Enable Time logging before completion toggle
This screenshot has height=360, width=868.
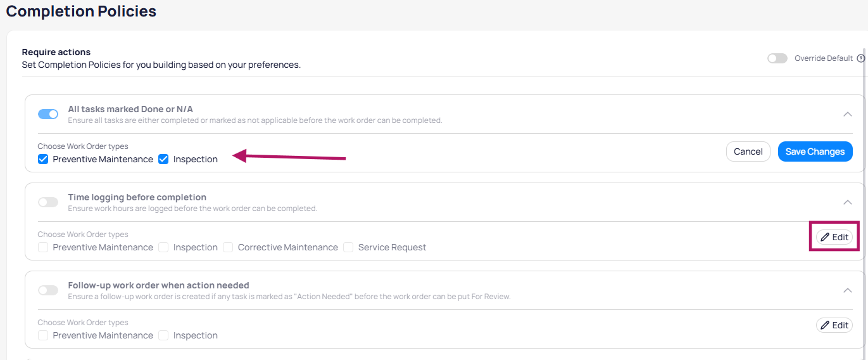coord(48,202)
